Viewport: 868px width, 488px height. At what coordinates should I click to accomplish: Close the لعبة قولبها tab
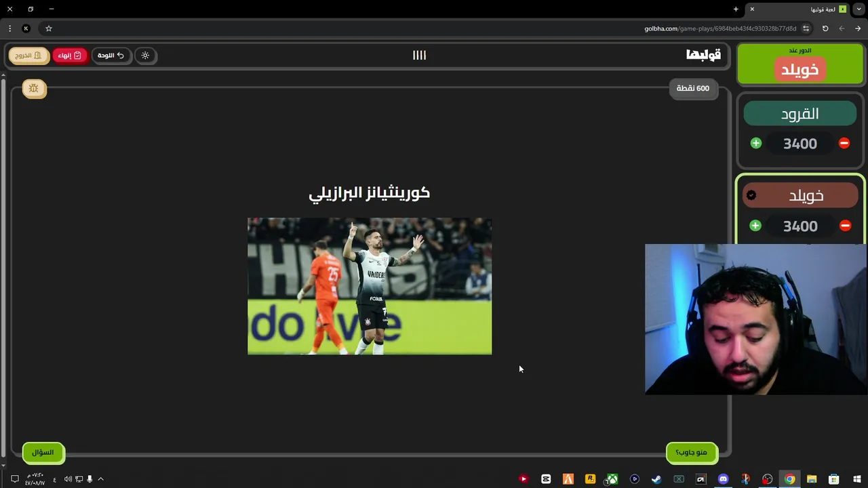coord(752,9)
